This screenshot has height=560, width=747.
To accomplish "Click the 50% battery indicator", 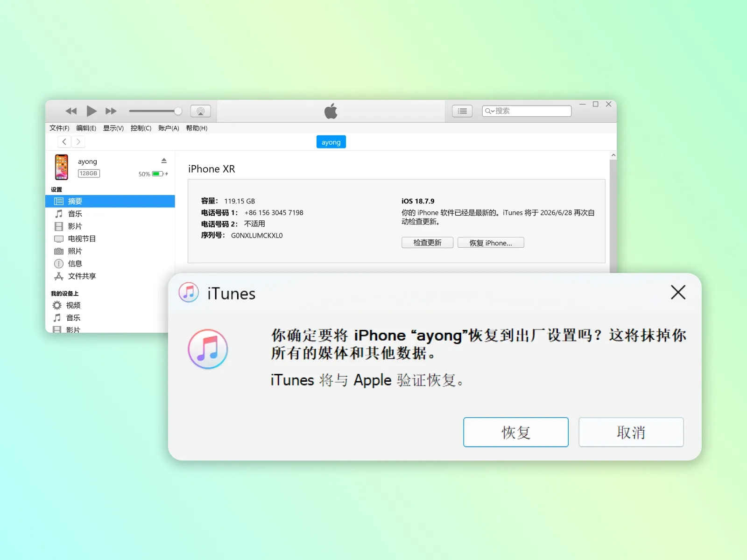I will [x=153, y=174].
